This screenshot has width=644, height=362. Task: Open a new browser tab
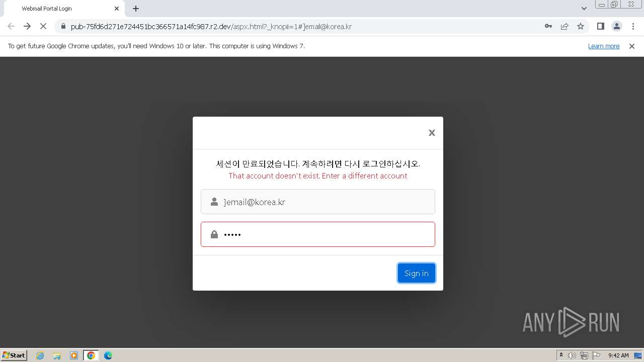[136, 9]
